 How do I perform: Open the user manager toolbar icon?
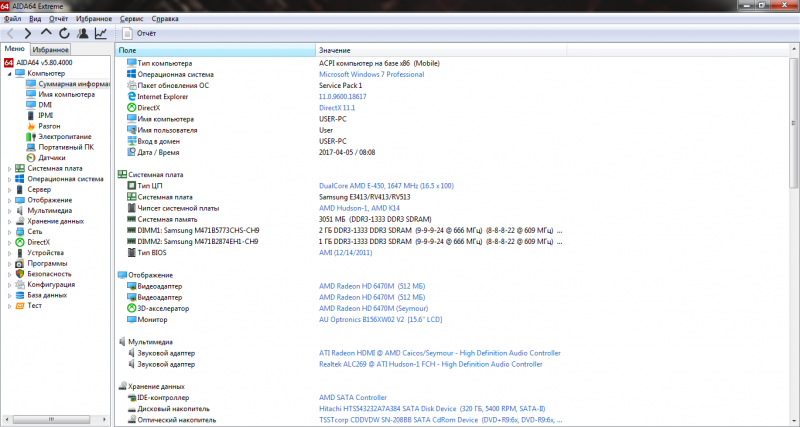tap(82, 33)
